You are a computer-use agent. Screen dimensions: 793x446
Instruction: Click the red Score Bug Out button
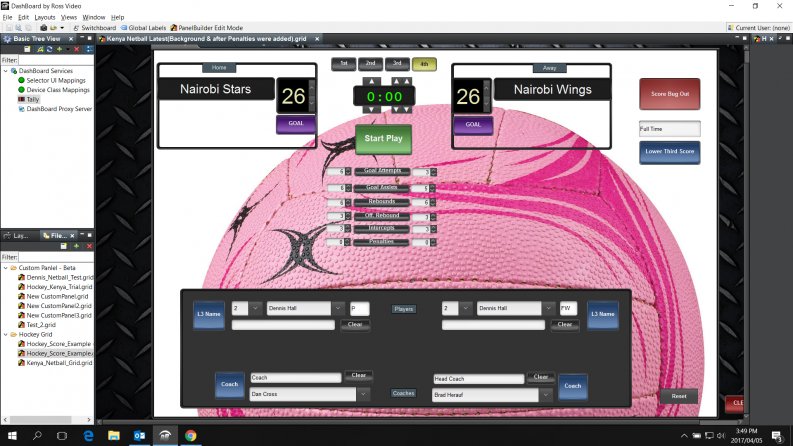(670, 94)
